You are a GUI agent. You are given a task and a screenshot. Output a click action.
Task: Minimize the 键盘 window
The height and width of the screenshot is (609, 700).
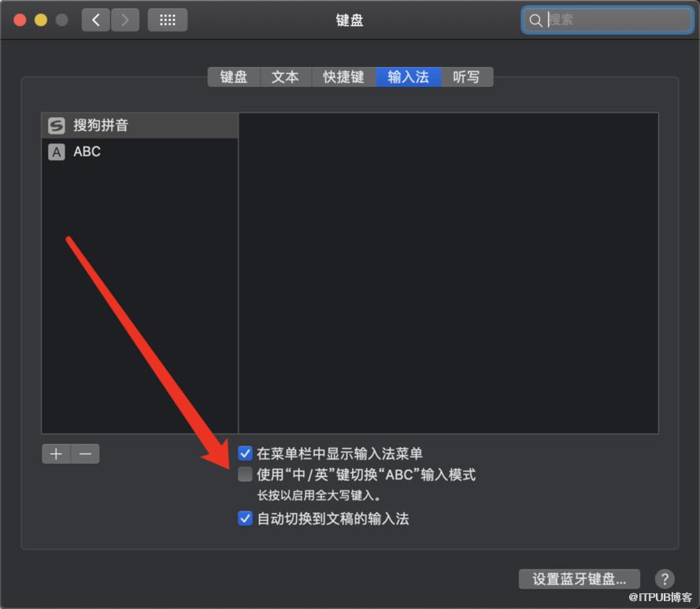pos(41,20)
